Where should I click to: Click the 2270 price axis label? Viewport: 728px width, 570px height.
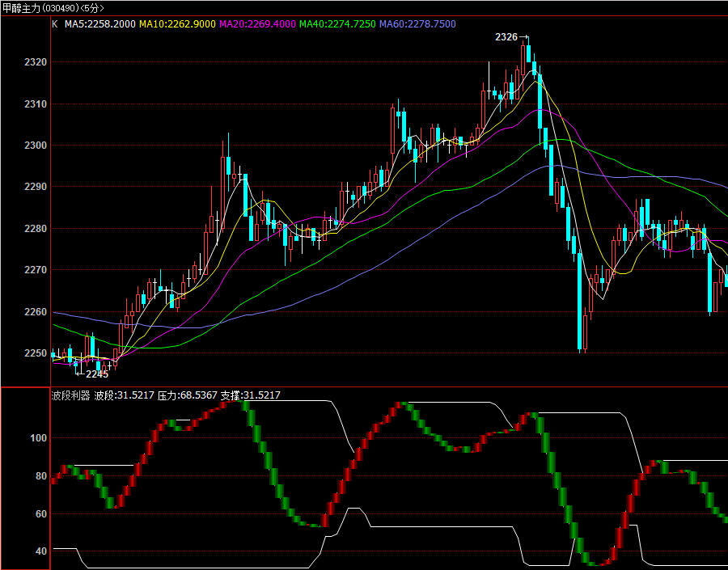click(36, 270)
